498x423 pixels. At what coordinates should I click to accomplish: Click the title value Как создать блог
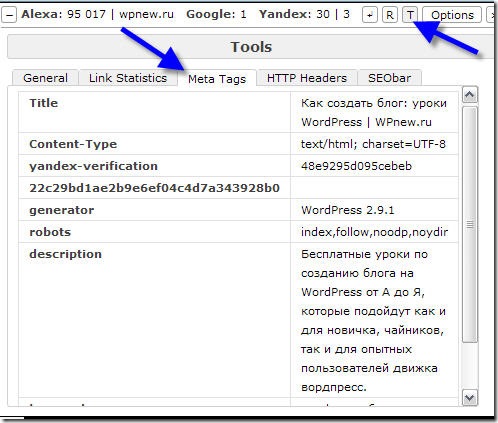(374, 113)
